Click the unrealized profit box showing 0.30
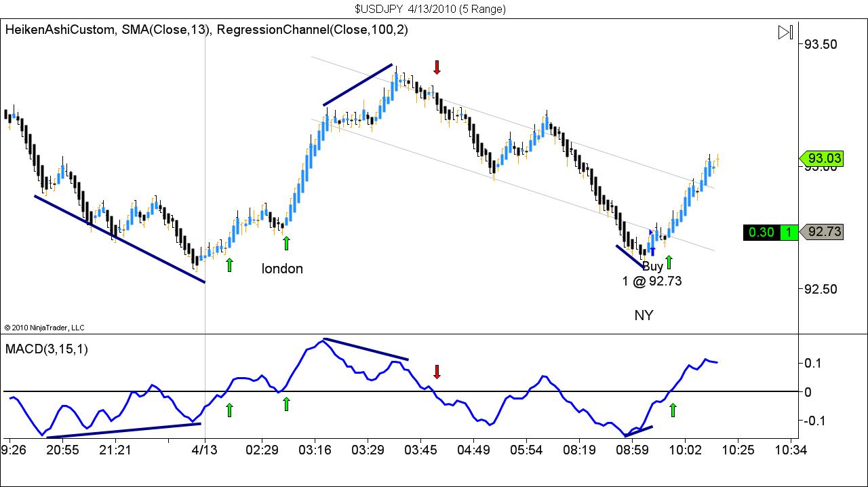Viewport: 868px width, 487px height. (x=762, y=232)
